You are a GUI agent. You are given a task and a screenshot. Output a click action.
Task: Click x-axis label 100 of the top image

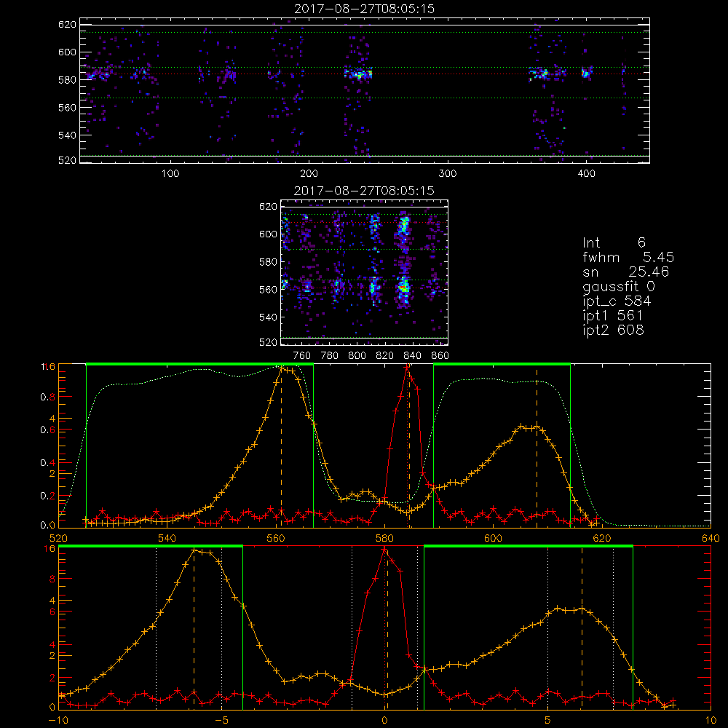point(170,174)
